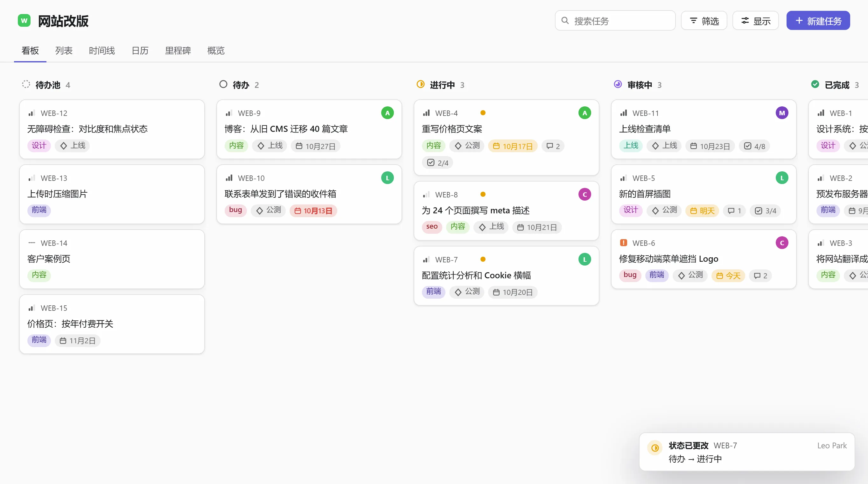Click priority bars icon on WEB-12
868x484 pixels.
pyautogui.click(x=32, y=113)
